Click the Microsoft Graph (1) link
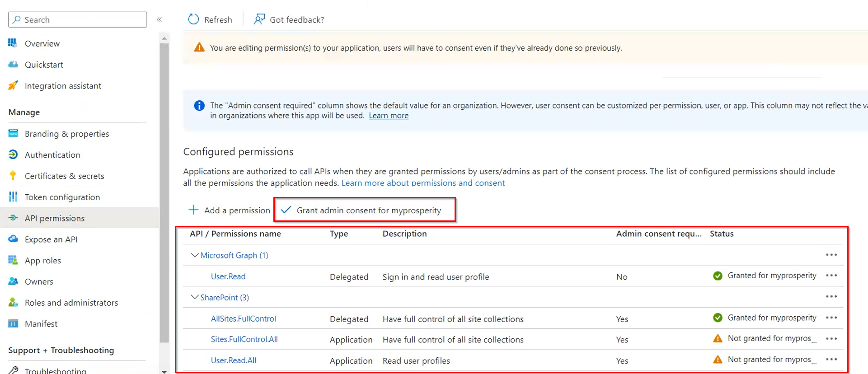The height and width of the screenshot is (374, 868). click(x=234, y=255)
